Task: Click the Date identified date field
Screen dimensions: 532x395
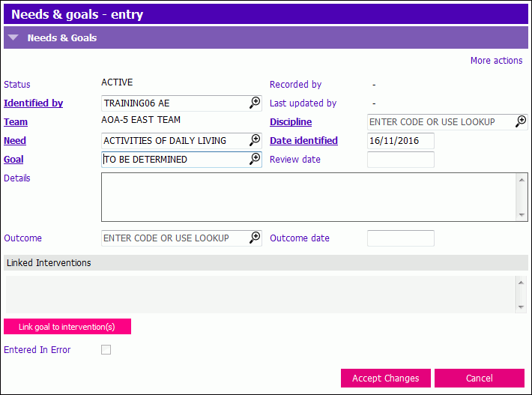Action: click(x=401, y=140)
